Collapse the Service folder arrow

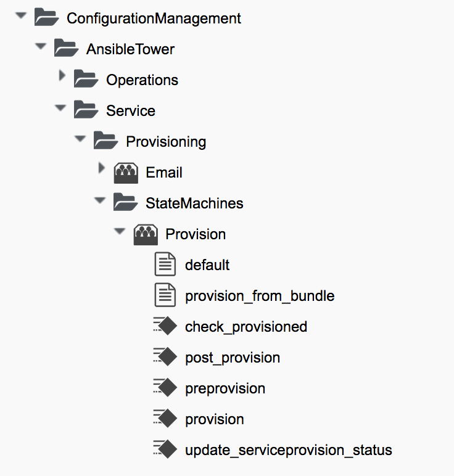click(x=60, y=108)
